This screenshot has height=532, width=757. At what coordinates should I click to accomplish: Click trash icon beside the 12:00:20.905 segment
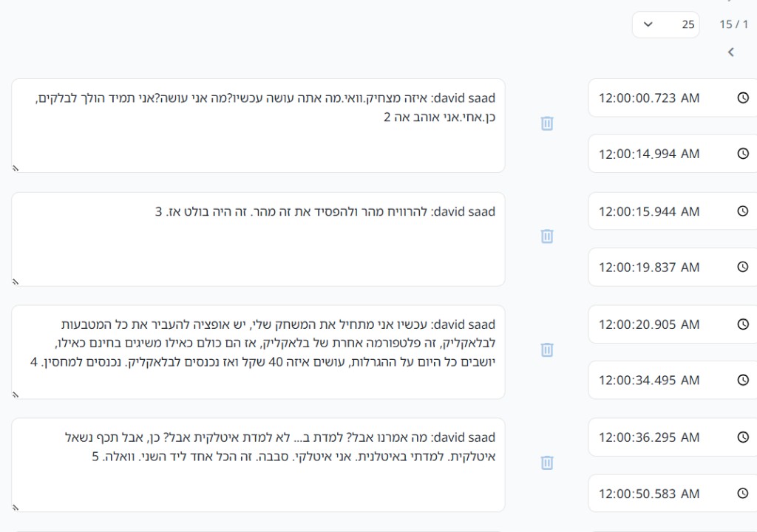[x=546, y=349]
